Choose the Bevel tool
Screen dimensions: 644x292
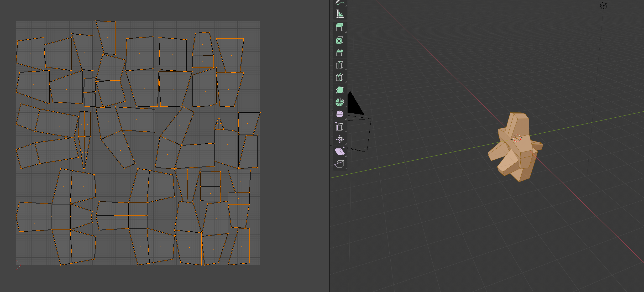tap(340, 52)
